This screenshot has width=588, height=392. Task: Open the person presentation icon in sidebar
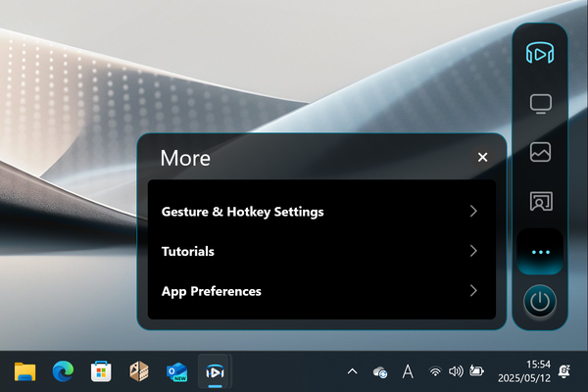[541, 201]
